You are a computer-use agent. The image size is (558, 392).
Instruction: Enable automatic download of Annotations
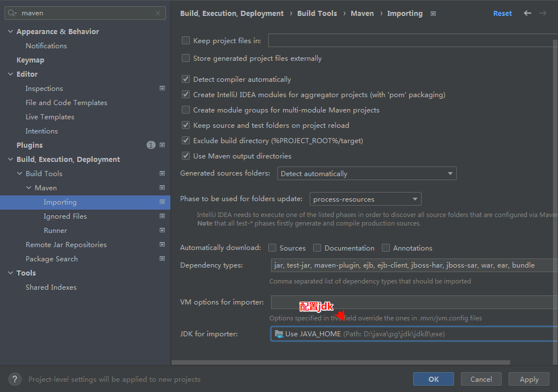click(x=386, y=248)
